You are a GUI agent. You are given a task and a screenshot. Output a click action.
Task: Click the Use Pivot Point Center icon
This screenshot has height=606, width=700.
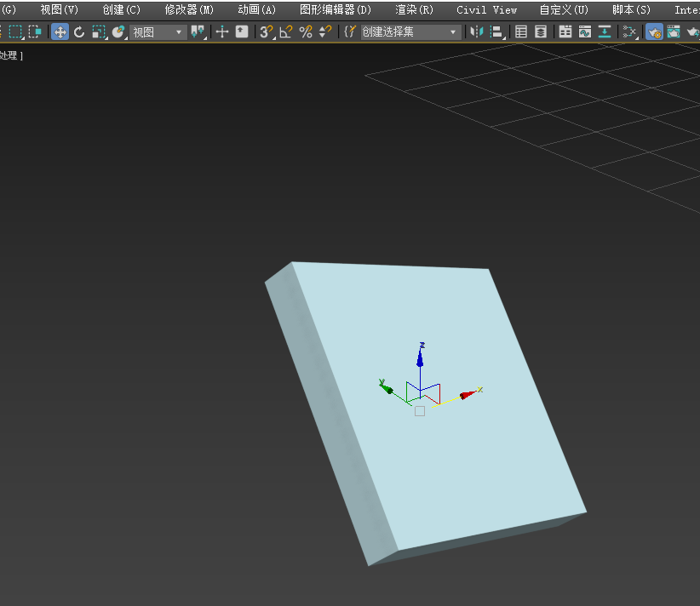coord(198,31)
